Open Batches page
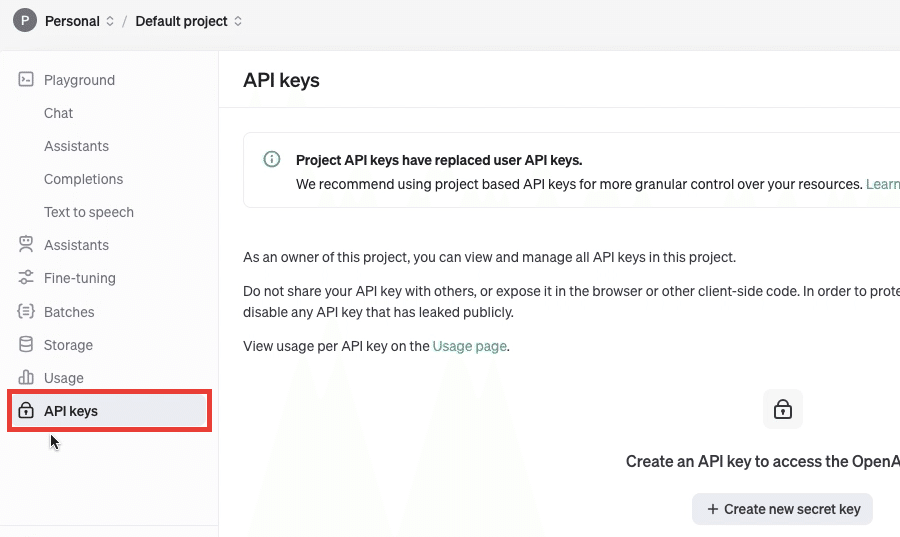The width and height of the screenshot is (900, 537). tap(69, 312)
